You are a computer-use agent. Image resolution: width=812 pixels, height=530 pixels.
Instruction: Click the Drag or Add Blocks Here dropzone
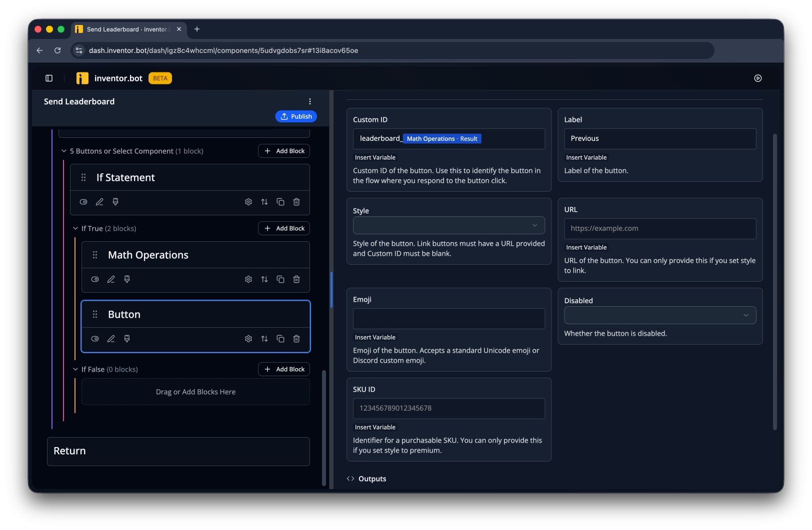click(x=195, y=392)
